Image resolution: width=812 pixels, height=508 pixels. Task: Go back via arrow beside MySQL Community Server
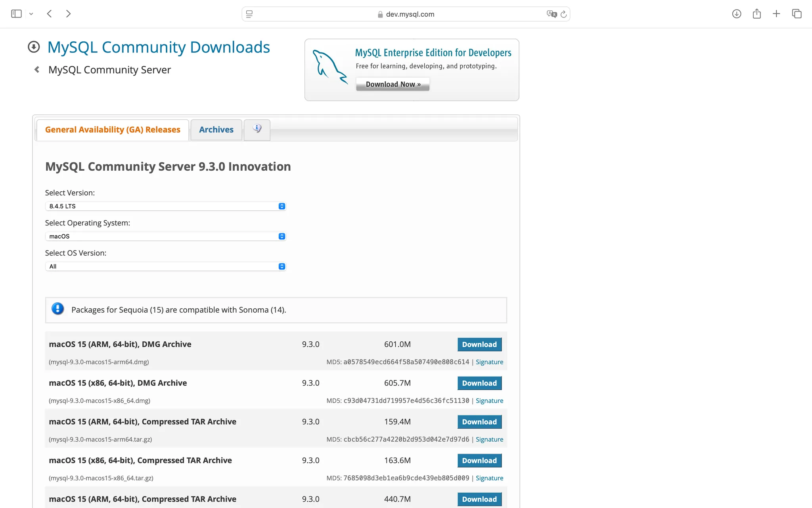tap(37, 70)
